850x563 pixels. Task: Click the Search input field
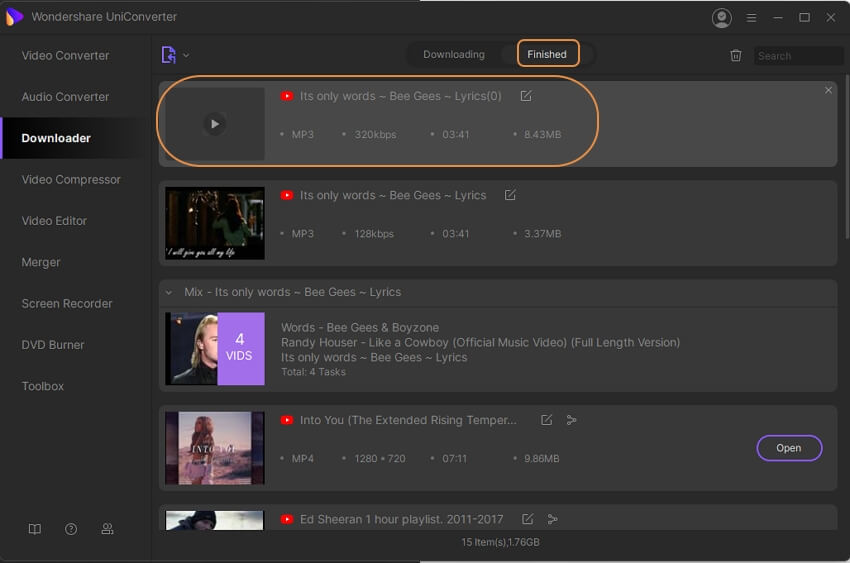point(798,56)
